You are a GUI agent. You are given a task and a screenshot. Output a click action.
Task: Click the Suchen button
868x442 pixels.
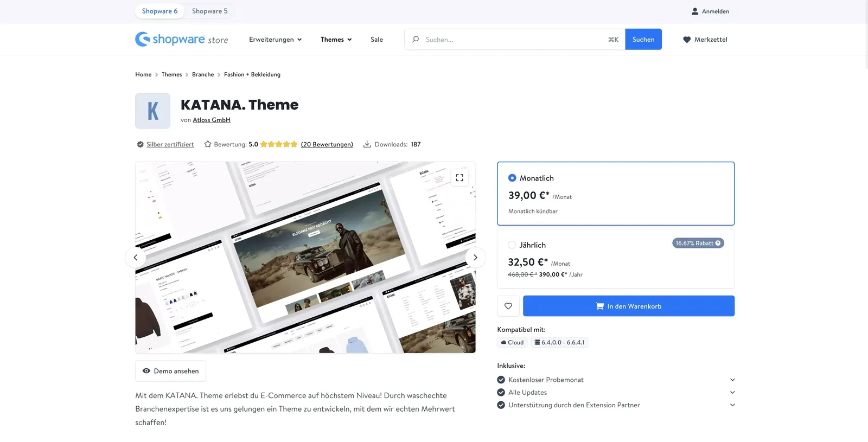(643, 40)
